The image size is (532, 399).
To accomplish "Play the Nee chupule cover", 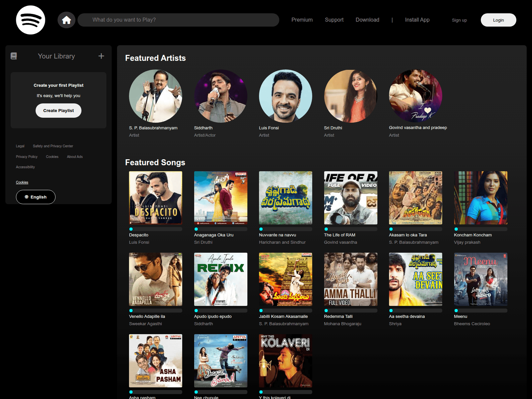I will point(221,361).
